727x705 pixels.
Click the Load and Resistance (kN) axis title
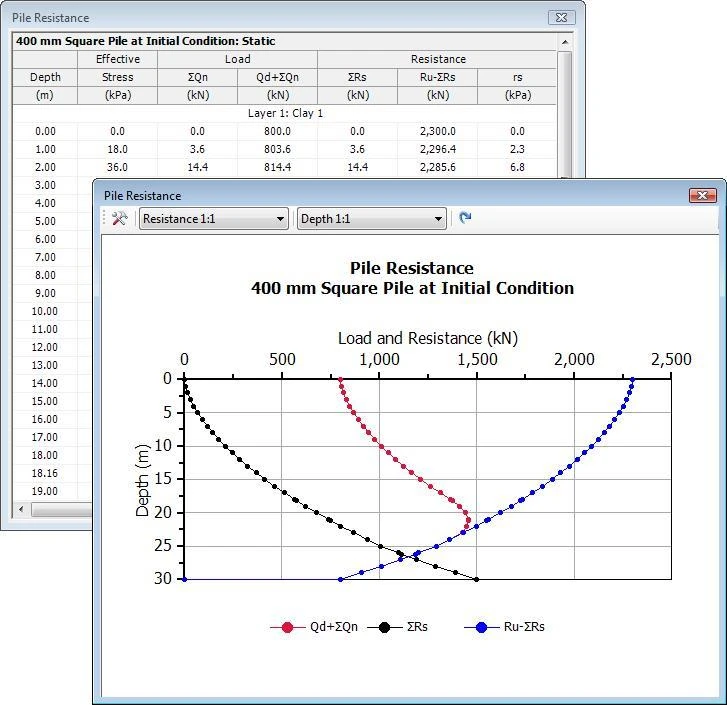tap(427, 338)
